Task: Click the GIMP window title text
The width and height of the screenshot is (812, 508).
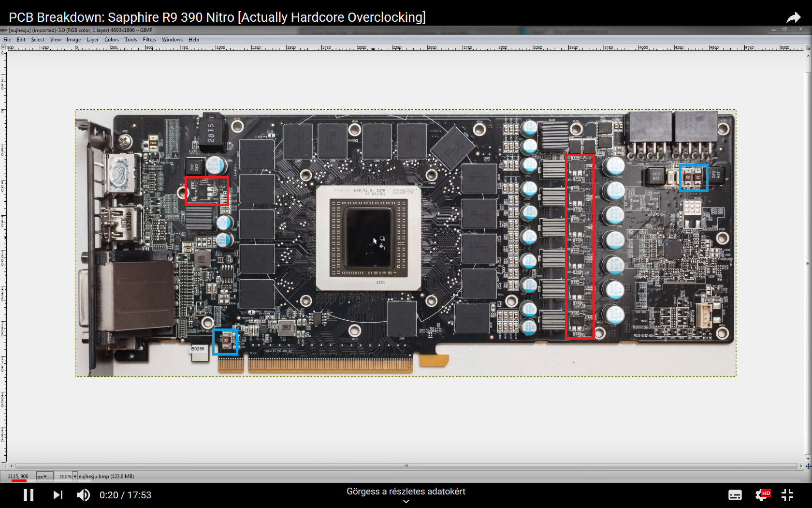Action: 81,30
